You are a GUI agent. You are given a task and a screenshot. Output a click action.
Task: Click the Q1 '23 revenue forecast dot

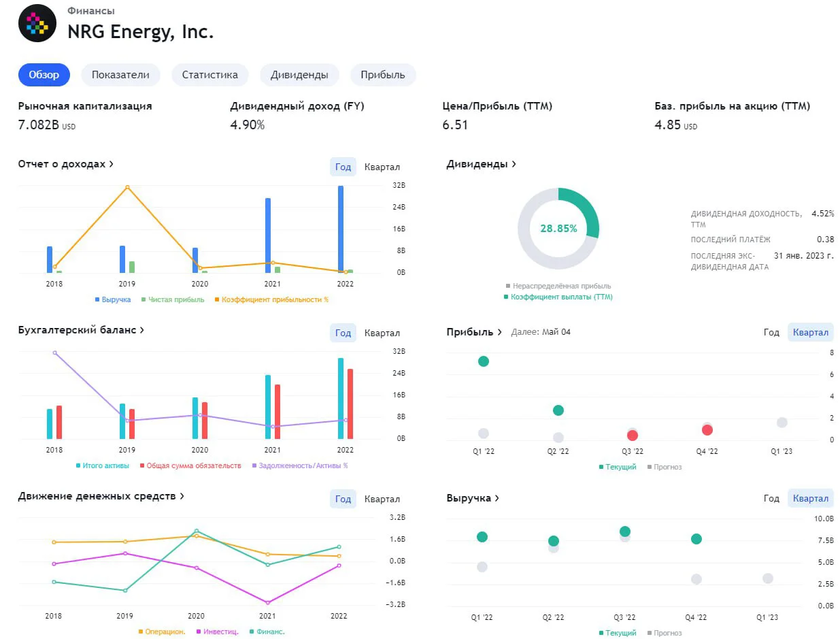[x=768, y=578]
